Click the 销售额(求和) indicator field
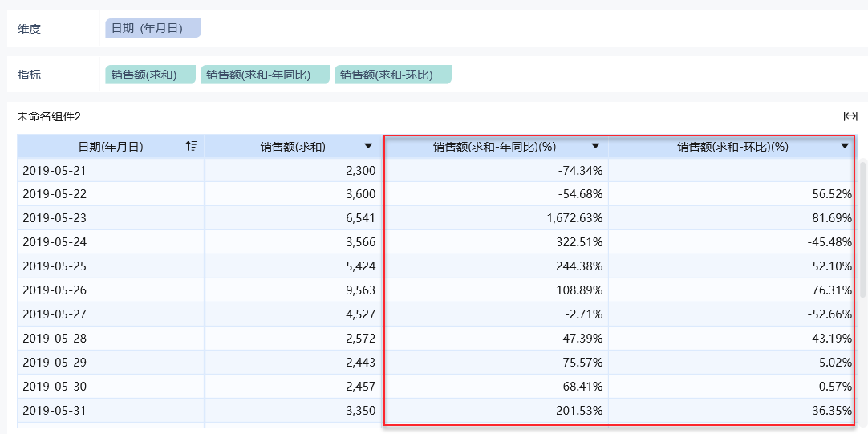This screenshot has height=434, width=868. click(150, 75)
